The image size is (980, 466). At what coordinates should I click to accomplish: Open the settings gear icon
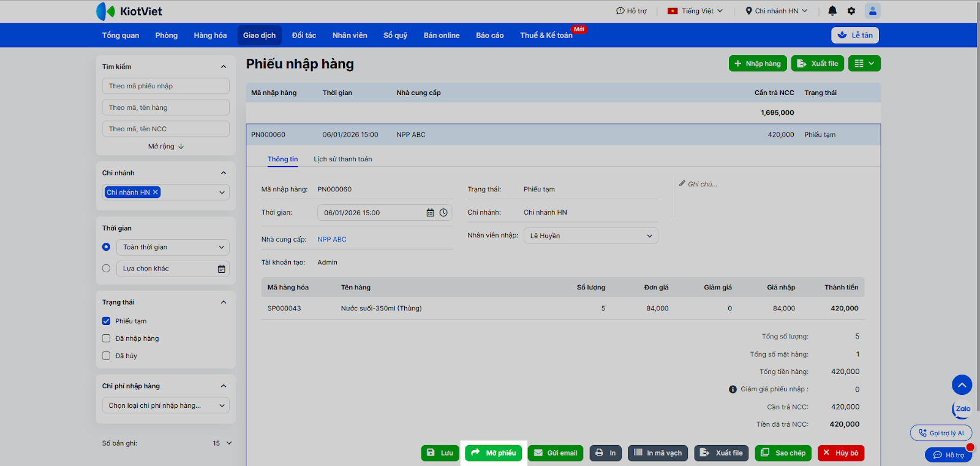(x=851, y=10)
